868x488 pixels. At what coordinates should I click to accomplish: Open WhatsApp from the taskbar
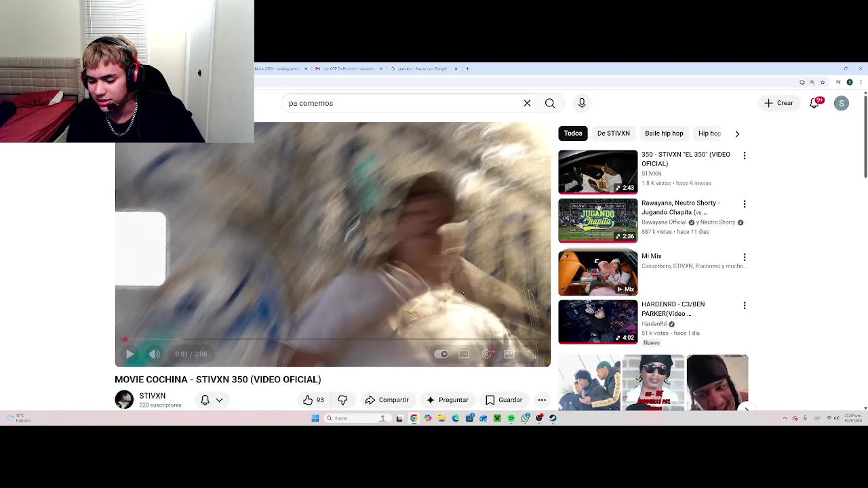click(x=526, y=418)
